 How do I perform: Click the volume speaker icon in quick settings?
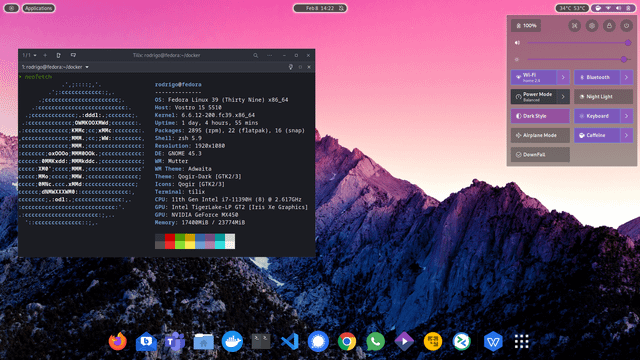[x=517, y=42]
